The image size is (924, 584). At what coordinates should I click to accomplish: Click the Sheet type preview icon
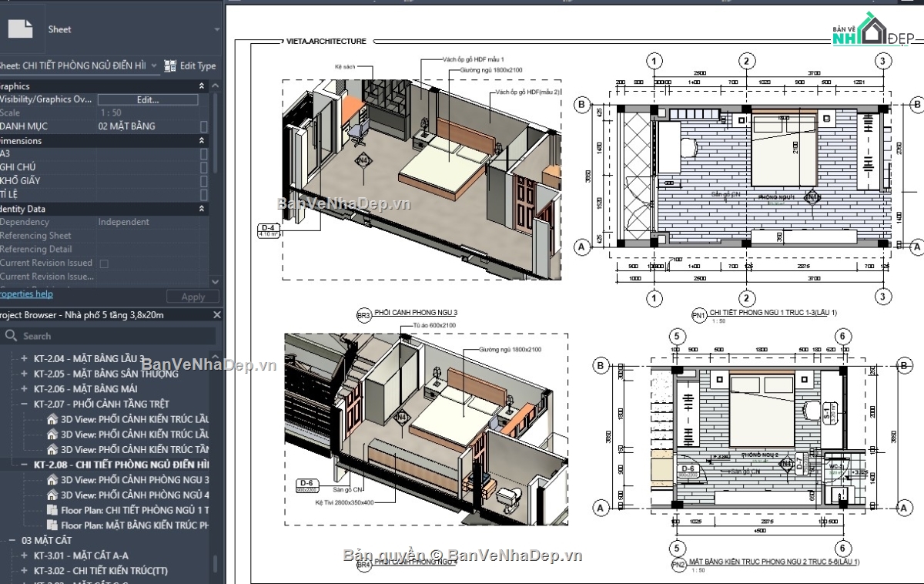click(20, 29)
